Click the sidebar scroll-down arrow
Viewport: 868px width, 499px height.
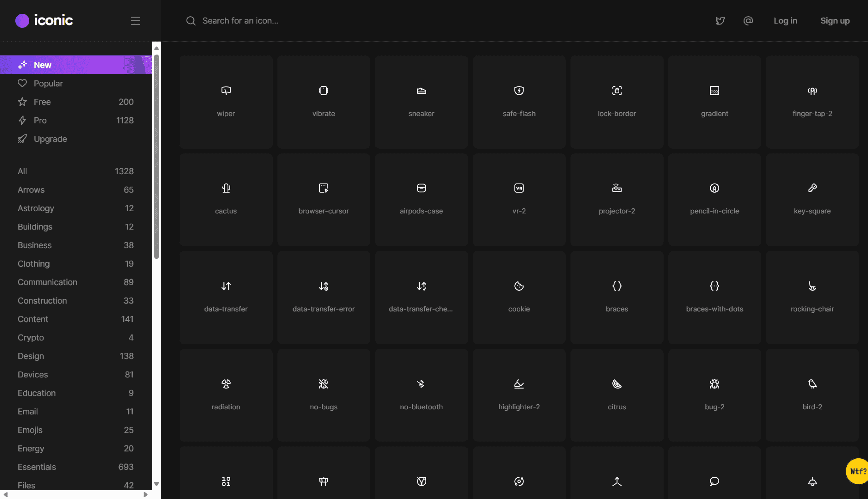coord(156,484)
